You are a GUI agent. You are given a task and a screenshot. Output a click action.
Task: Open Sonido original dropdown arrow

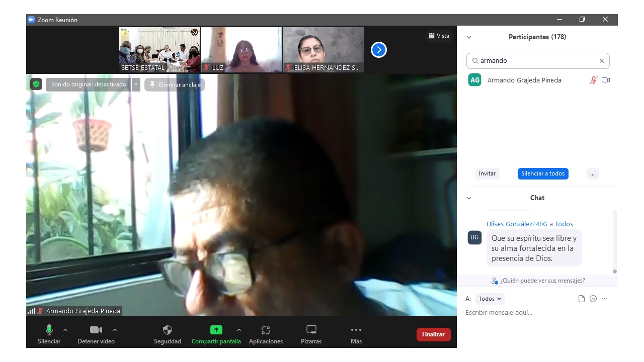136,84
